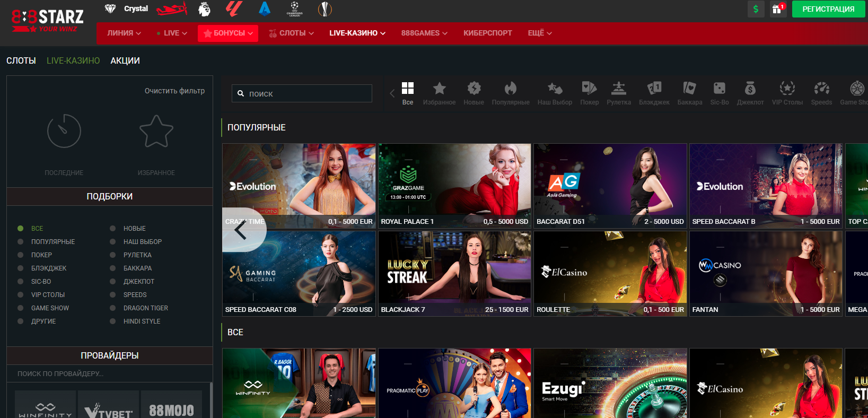Click the РЕГИСТРАЦИЯ button

pyautogui.click(x=828, y=9)
